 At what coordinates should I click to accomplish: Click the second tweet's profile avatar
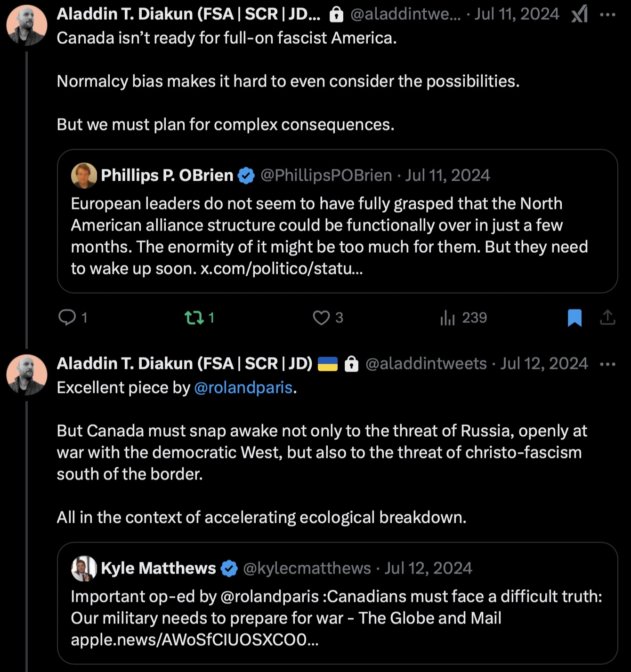(x=27, y=374)
